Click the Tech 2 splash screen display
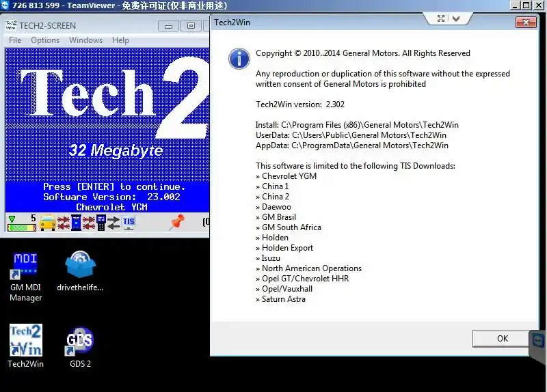This screenshot has width=547, height=392. tap(107, 130)
